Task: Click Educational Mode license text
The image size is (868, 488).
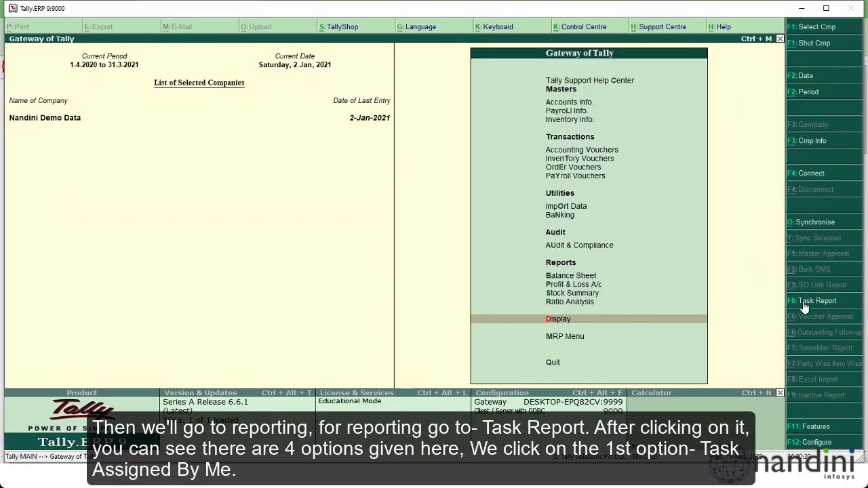Action: tap(350, 401)
